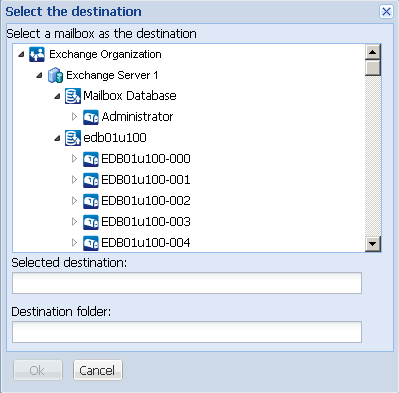
Task: Click the EDB01u100-004 mailbox icon
Action: tap(91, 243)
